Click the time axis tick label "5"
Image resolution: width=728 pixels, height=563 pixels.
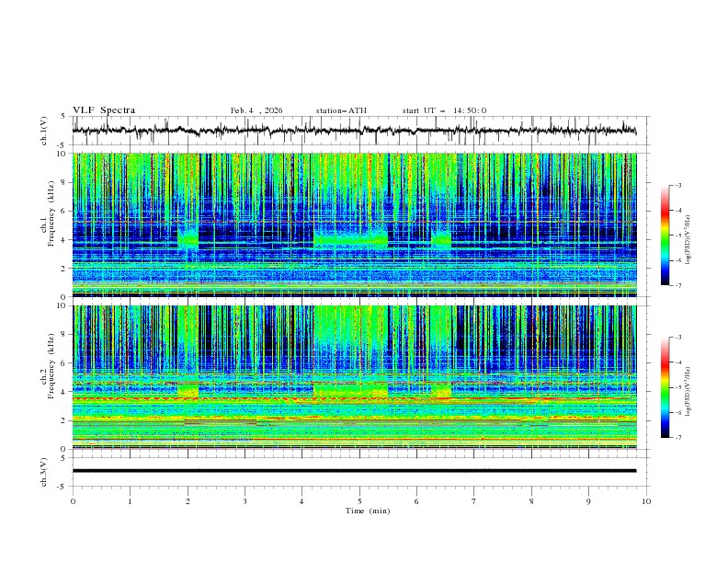pos(359,501)
